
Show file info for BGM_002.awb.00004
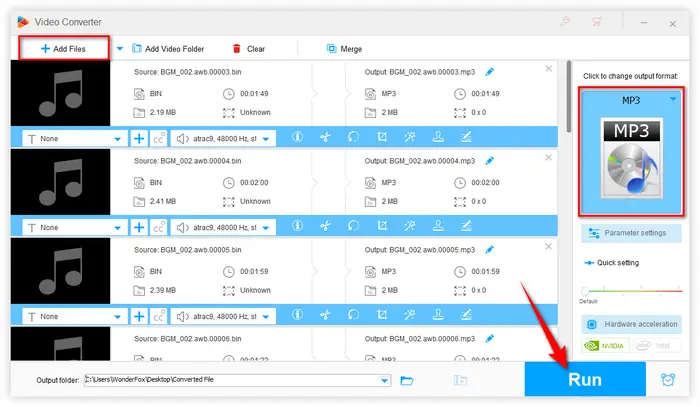coord(297,226)
